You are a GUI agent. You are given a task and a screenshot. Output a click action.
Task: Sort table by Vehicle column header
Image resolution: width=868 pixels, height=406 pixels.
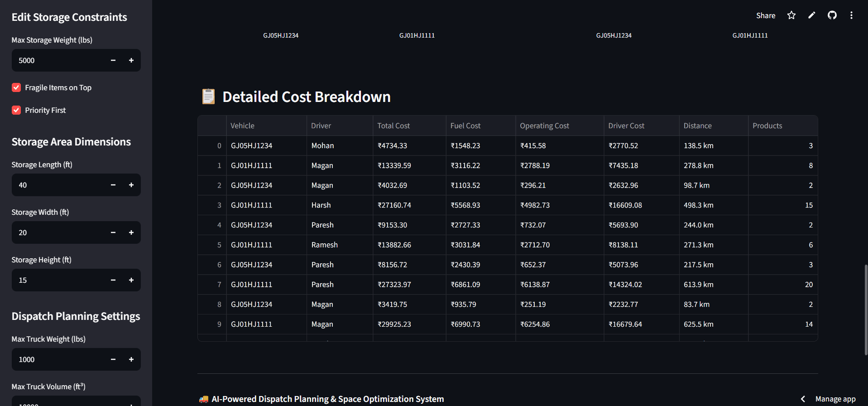click(266, 126)
